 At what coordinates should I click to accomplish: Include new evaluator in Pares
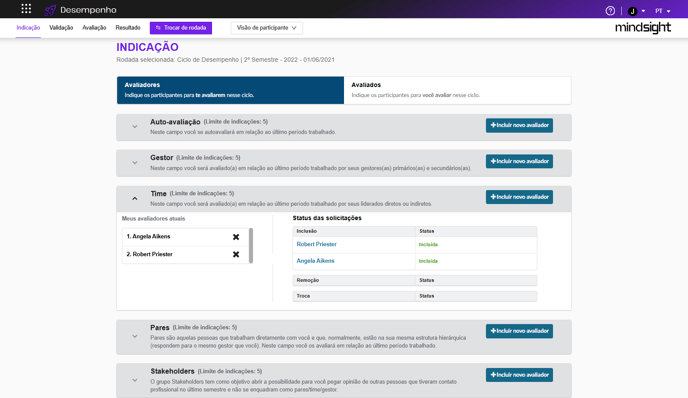[x=519, y=331]
